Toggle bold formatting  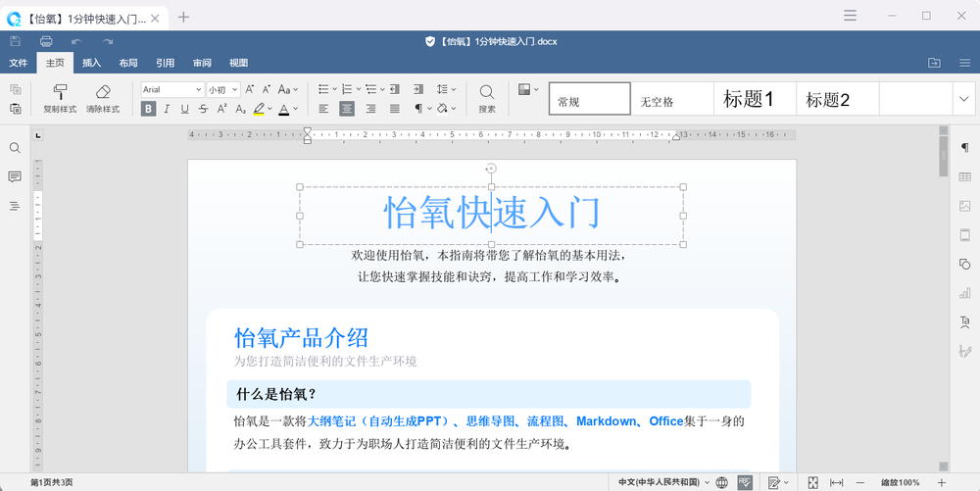click(149, 109)
